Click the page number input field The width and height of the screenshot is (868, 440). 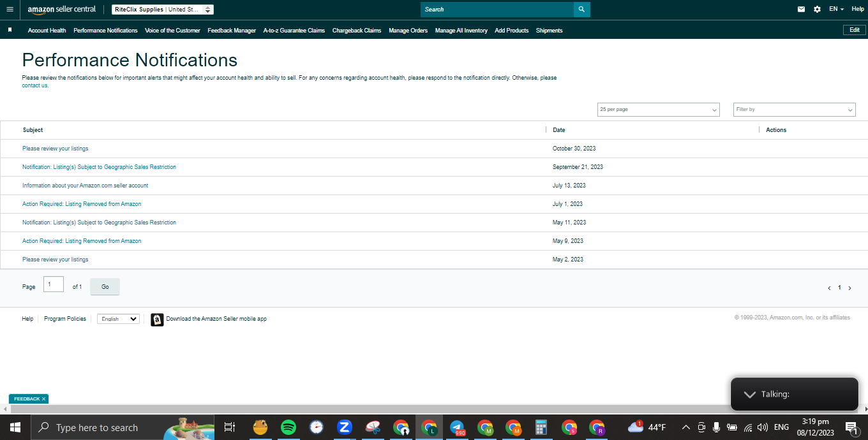coord(54,284)
